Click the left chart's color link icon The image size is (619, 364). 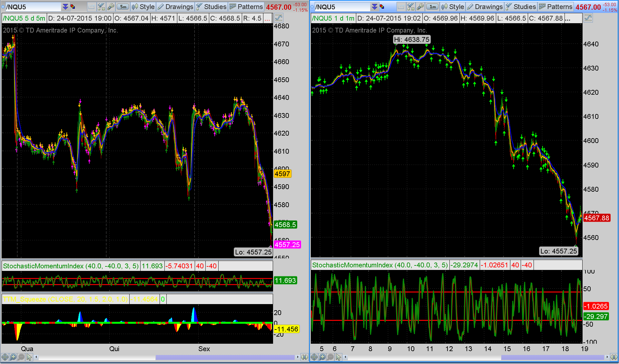coord(73,7)
